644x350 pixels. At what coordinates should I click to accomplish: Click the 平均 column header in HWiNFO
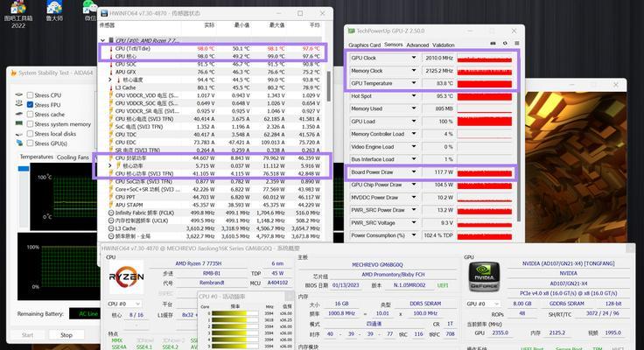click(315, 25)
